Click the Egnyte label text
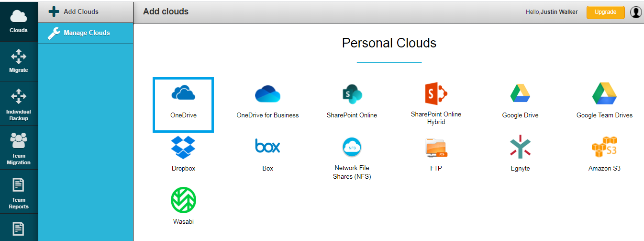Screen dimensions: 644x241 [x=520, y=169]
